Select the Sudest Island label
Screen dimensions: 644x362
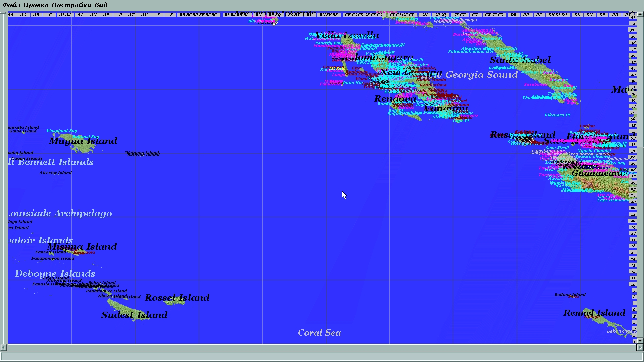(134, 315)
